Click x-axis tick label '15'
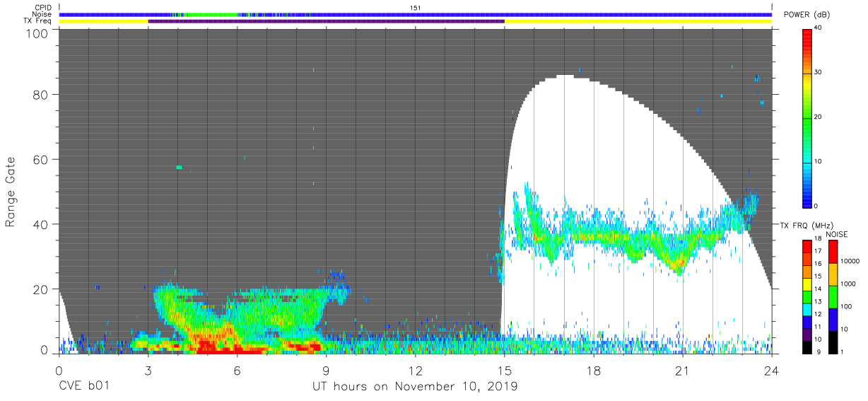 [x=505, y=370]
